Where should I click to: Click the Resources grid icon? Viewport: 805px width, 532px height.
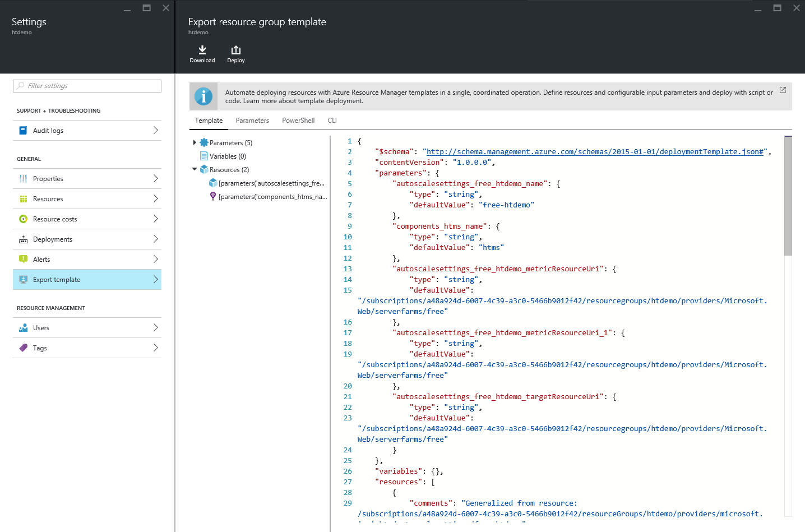23,199
